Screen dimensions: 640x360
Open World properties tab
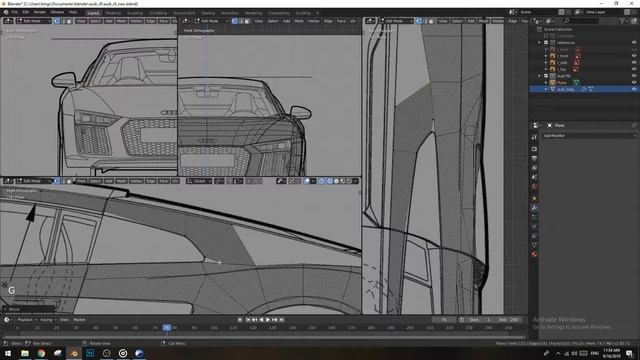534,187
